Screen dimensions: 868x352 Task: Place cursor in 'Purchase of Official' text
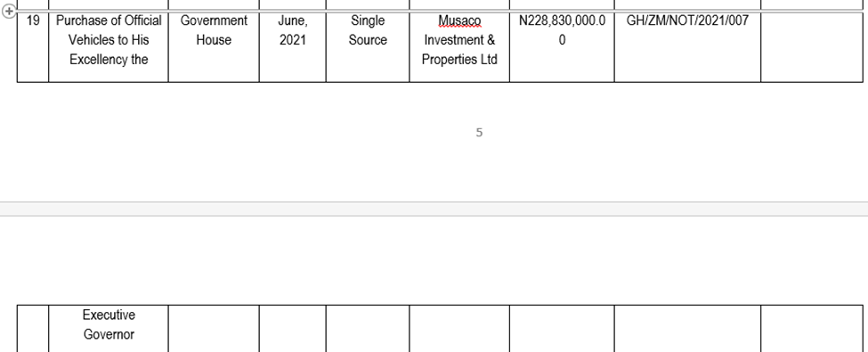pyautogui.click(x=109, y=20)
